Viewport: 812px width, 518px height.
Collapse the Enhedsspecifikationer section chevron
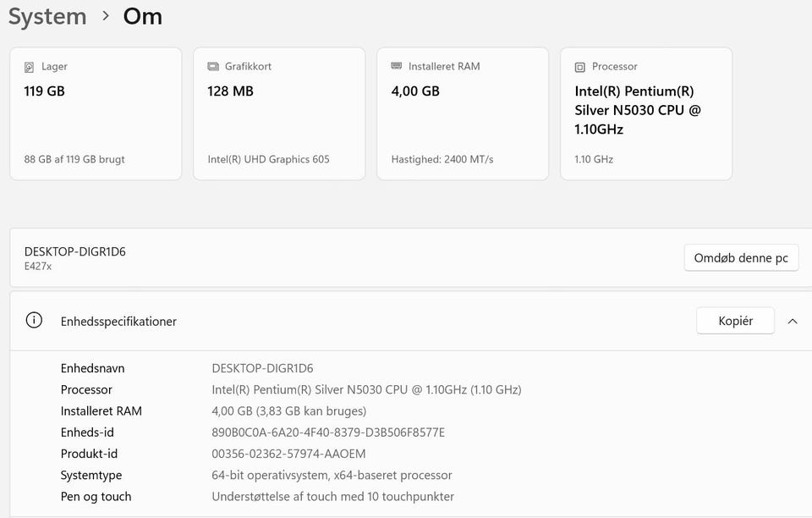pyautogui.click(x=793, y=322)
